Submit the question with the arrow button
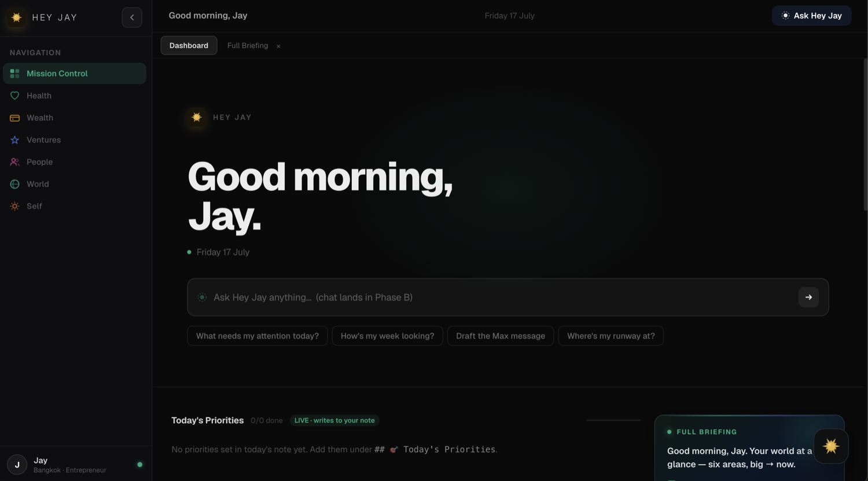 coord(808,297)
